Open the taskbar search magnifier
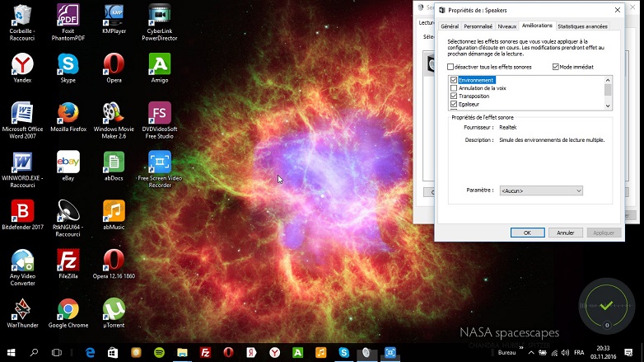 pyautogui.click(x=34, y=353)
